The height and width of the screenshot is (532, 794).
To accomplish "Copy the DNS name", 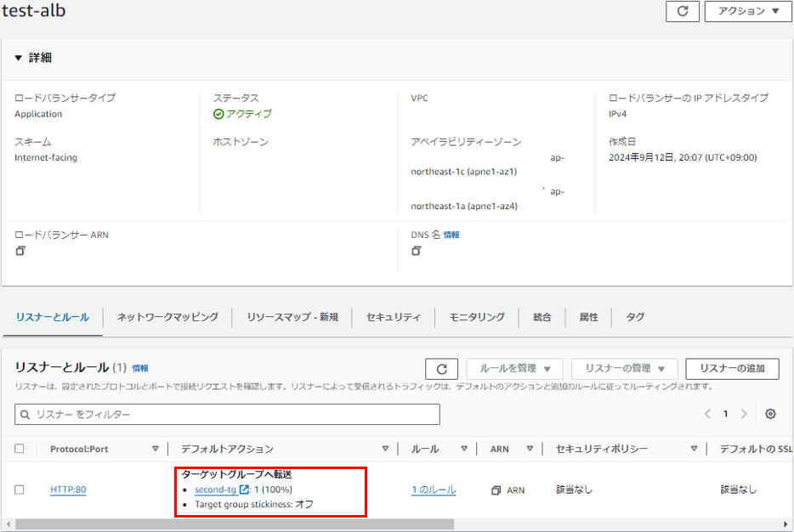I will click(417, 251).
